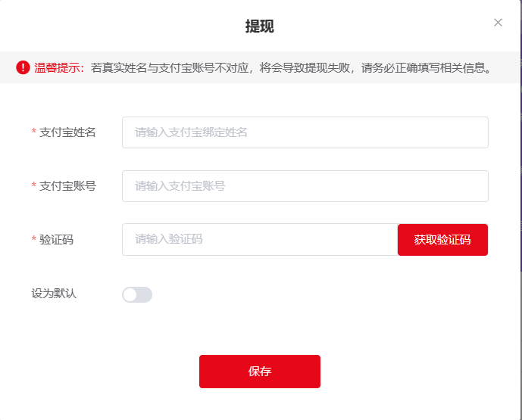Viewport: 522px width, 420px height.
Task: Toggle the 设为默认 switch on
Action: point(137,294)
